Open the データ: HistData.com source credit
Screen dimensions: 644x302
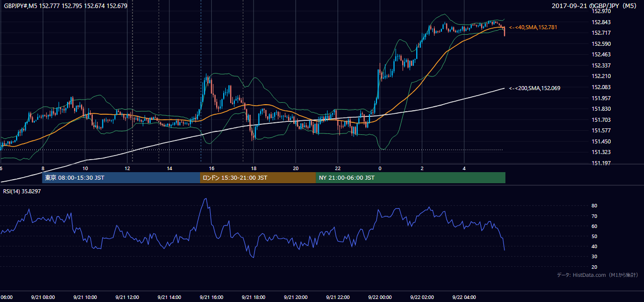[x=598, y=275]
